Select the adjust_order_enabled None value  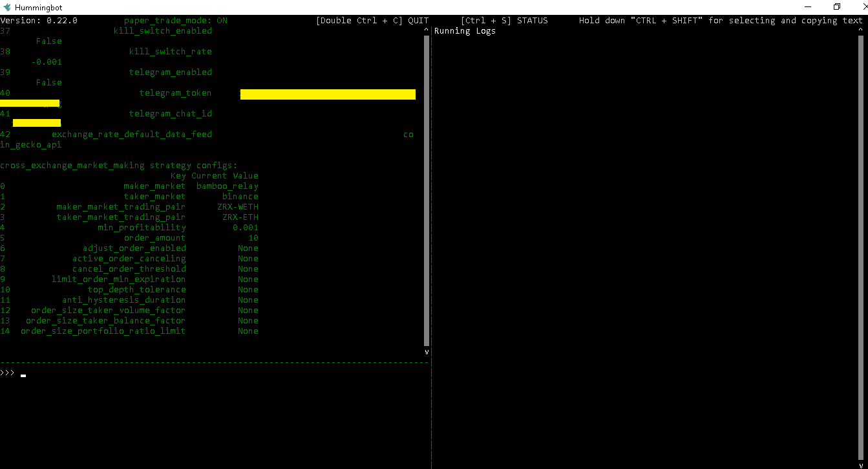pos(248,248)
